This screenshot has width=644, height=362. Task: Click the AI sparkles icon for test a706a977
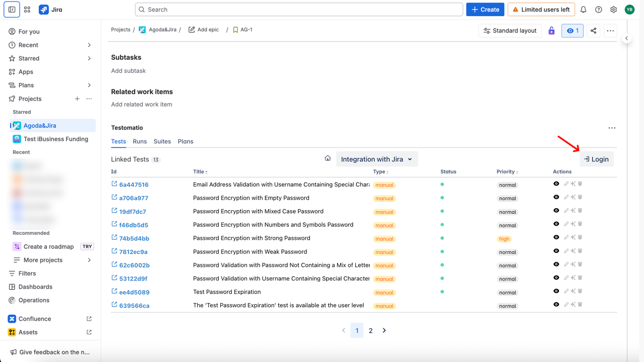point(572,197)
